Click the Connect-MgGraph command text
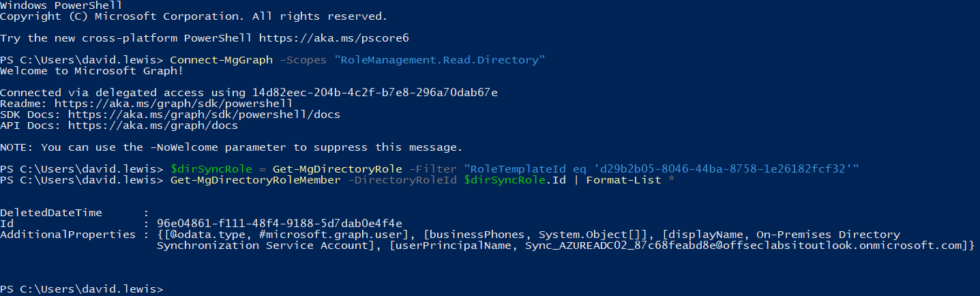 coord(222,60)
